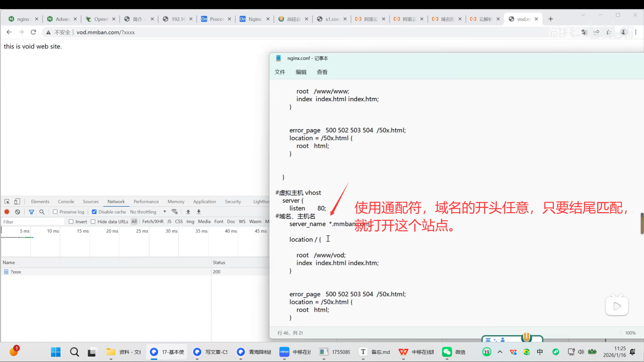This screenshot has width=644, height=362.
Task: Tick the Invert filter checkbox
Action: pyautogui.click(x=71, y=222)
